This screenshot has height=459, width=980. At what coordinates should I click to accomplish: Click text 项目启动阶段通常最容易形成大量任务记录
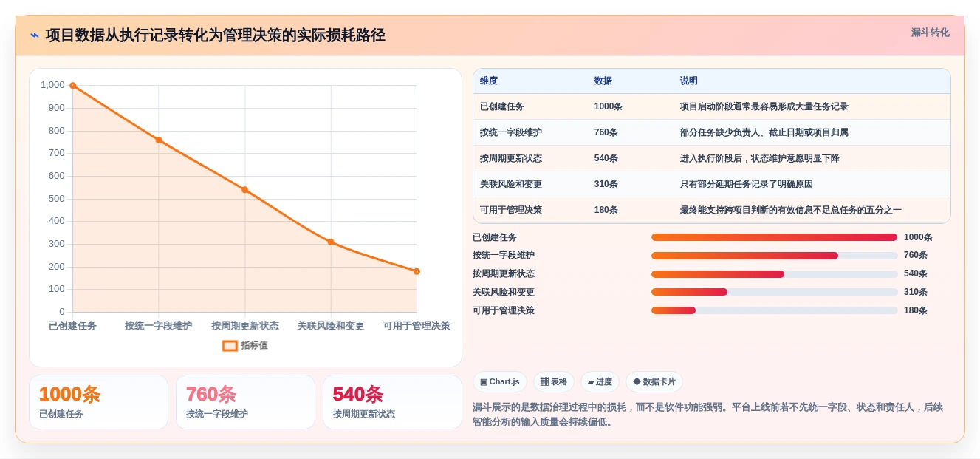(764, 106)
